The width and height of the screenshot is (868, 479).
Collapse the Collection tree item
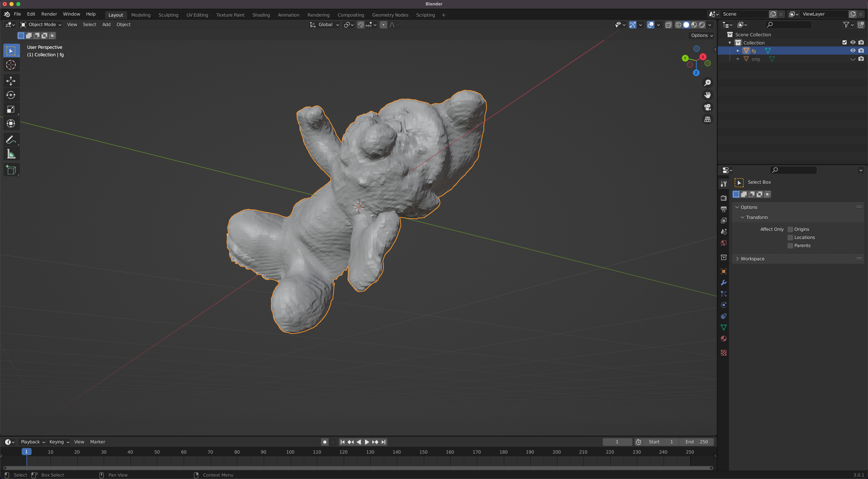[730, 43]
